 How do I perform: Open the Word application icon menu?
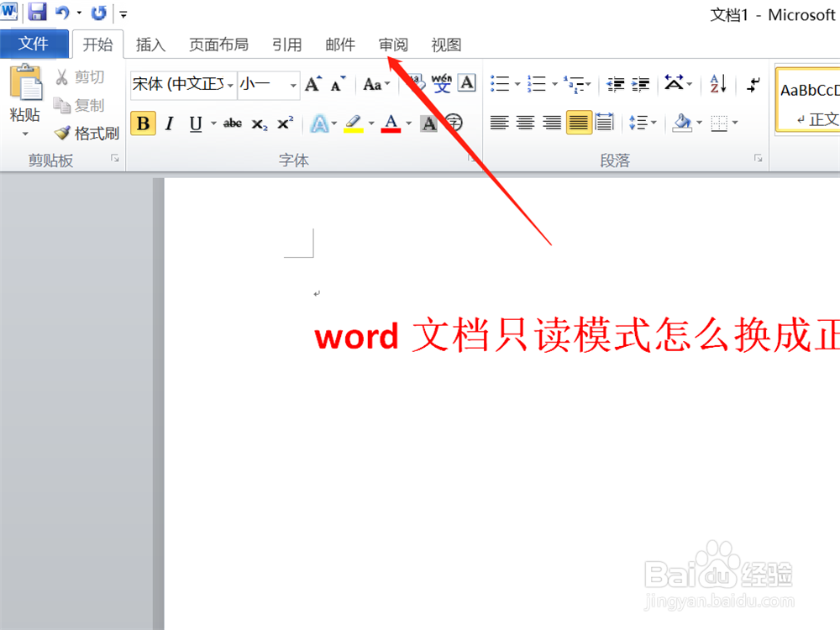click(9, 11)
